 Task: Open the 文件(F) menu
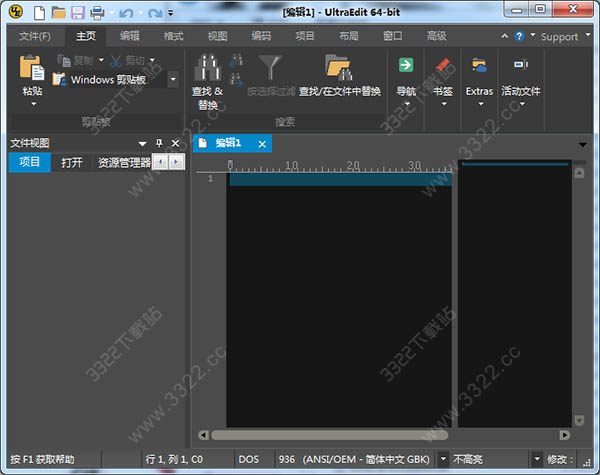click(35, 36)
